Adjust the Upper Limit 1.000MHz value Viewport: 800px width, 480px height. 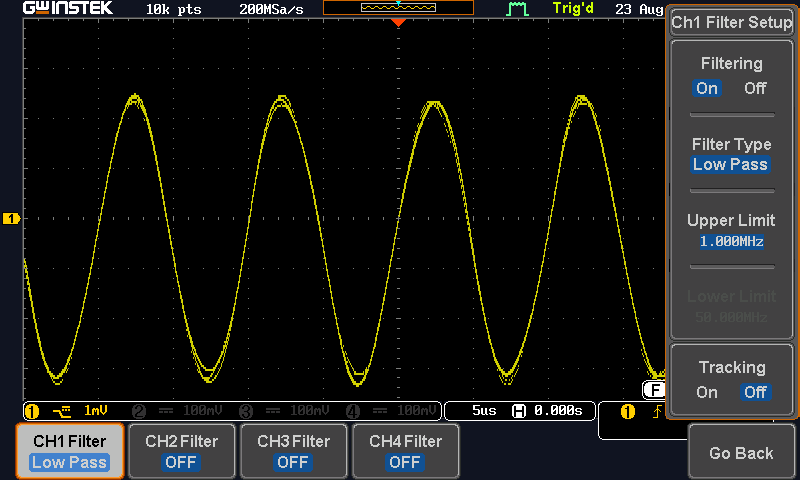pos(731,232)
